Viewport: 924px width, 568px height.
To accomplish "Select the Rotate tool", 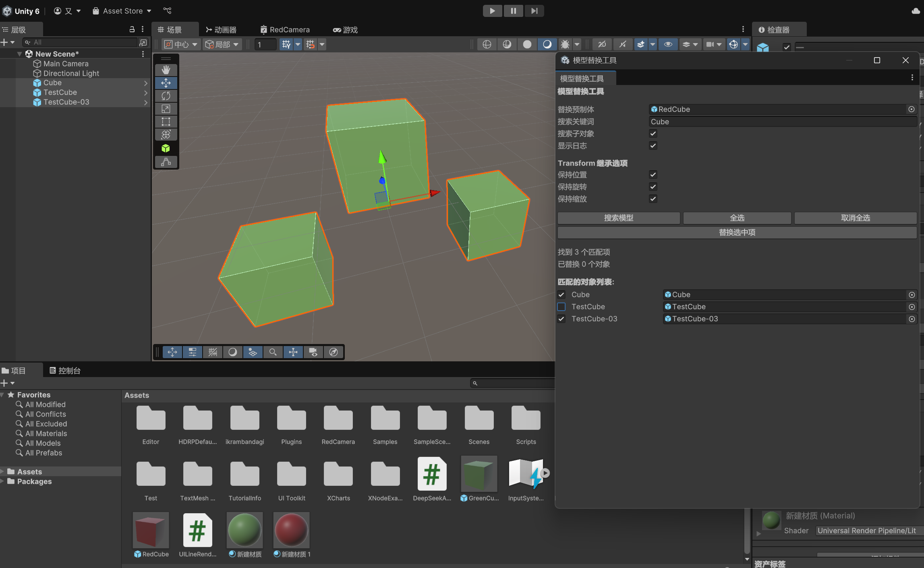I will [x=166, y=96].
